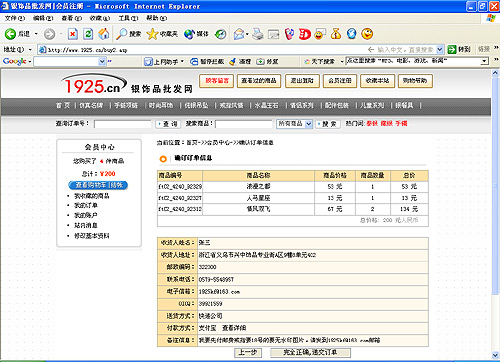Open the 帮助 (Help) menu
Viewport: 500px width, 362px height.
156,18
